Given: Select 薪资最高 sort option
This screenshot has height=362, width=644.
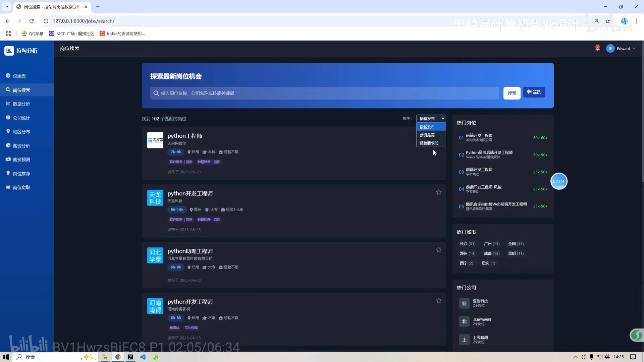Looking at the screenshot, I should click(x=427, y=135).
